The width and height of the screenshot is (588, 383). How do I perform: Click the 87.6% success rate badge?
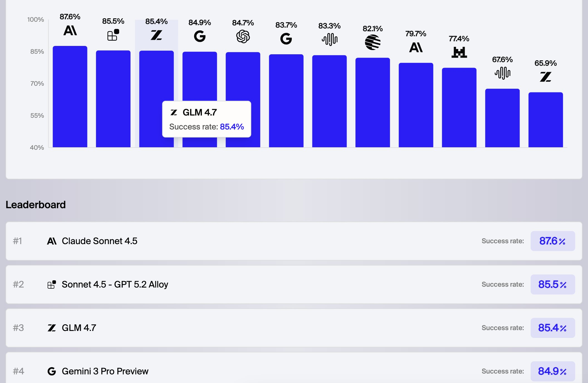click(552, 241)
